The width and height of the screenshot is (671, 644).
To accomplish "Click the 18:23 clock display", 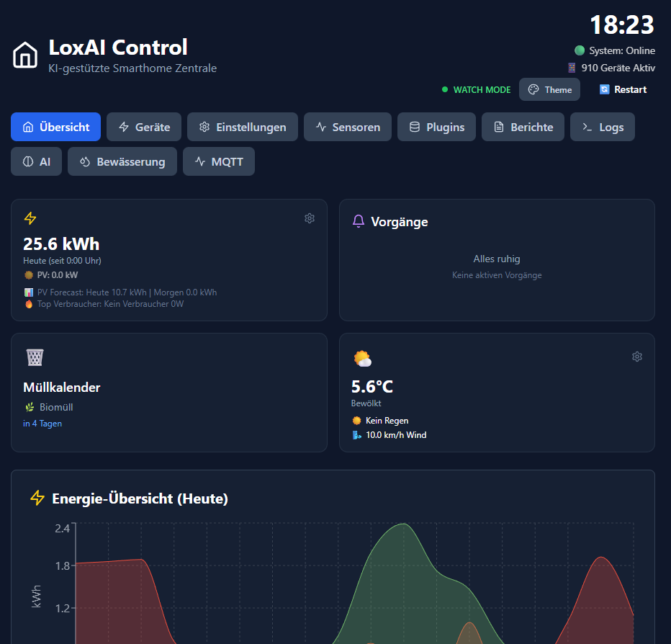I will tap(622, 24).
